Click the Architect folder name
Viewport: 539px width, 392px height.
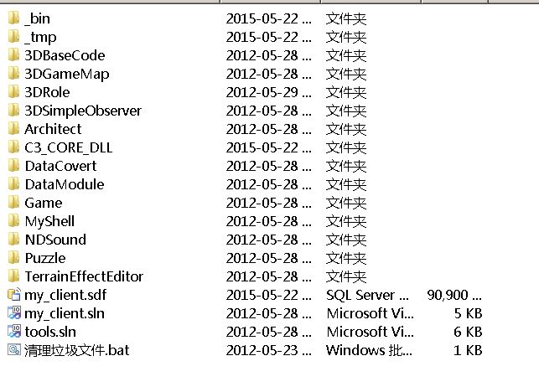53,129
